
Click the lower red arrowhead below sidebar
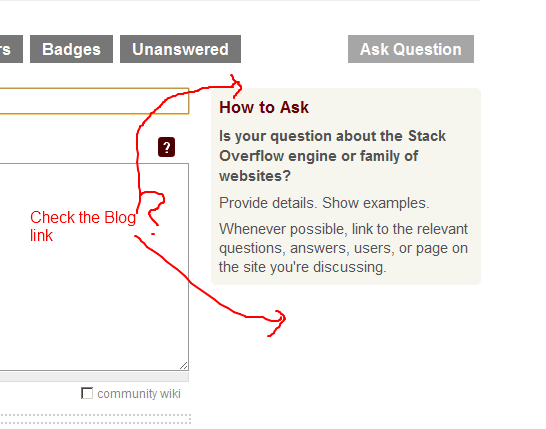click(278, 323)
